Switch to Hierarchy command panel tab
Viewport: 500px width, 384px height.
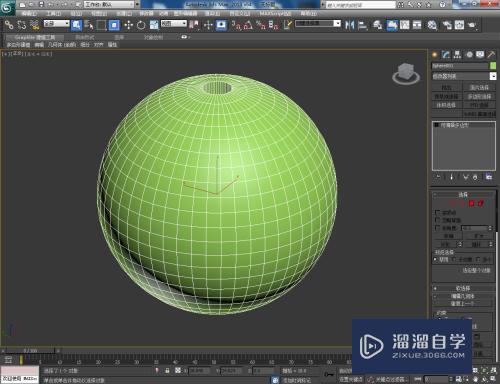tap(457, 55)
